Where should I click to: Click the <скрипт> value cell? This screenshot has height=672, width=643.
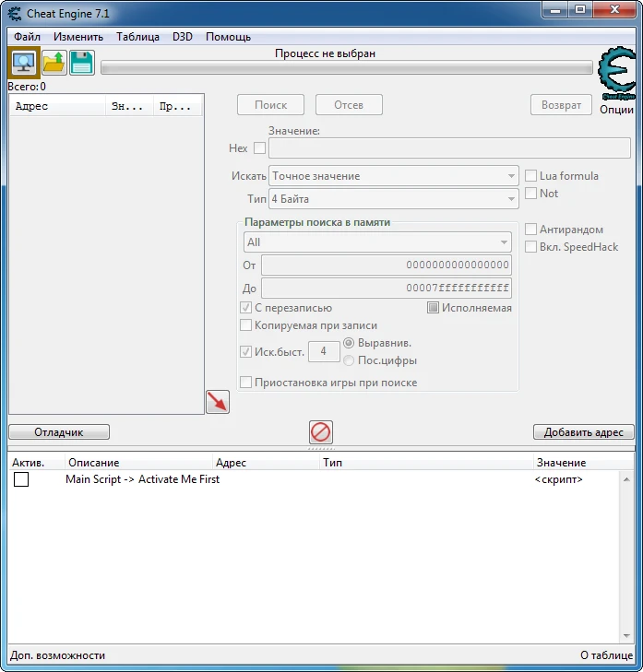[x=558, y=479]
